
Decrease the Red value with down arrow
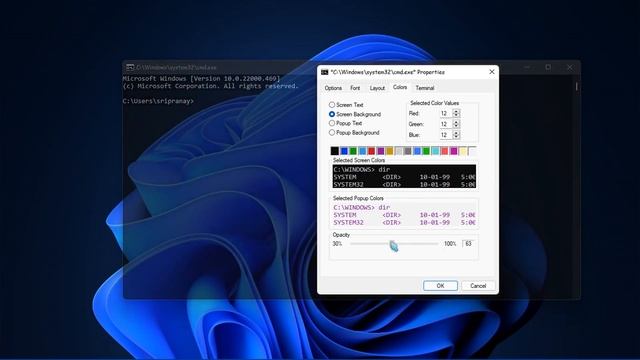tap(456, 116)
